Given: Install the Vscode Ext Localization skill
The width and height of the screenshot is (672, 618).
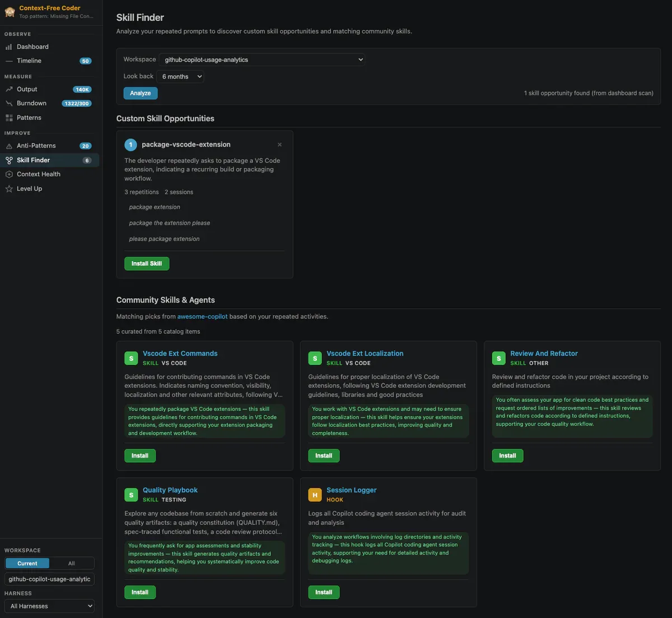Looking at the screenshot, I should 324,456.
